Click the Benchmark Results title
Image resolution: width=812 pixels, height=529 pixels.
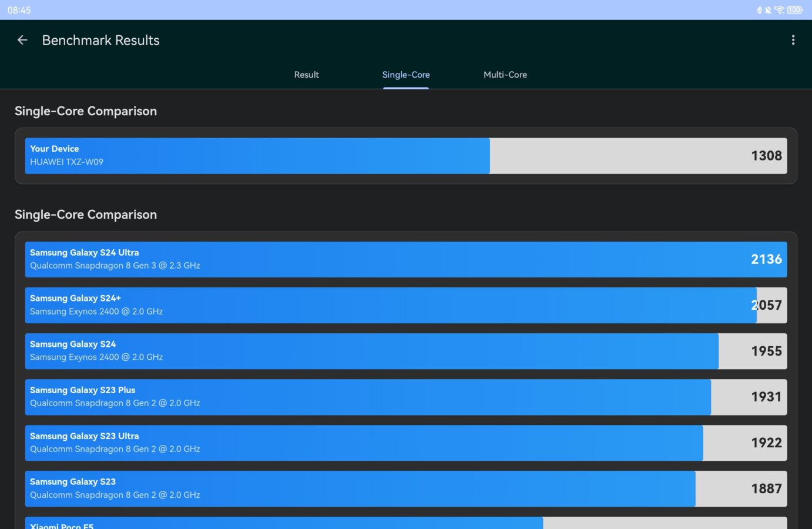tap(101, 40)
